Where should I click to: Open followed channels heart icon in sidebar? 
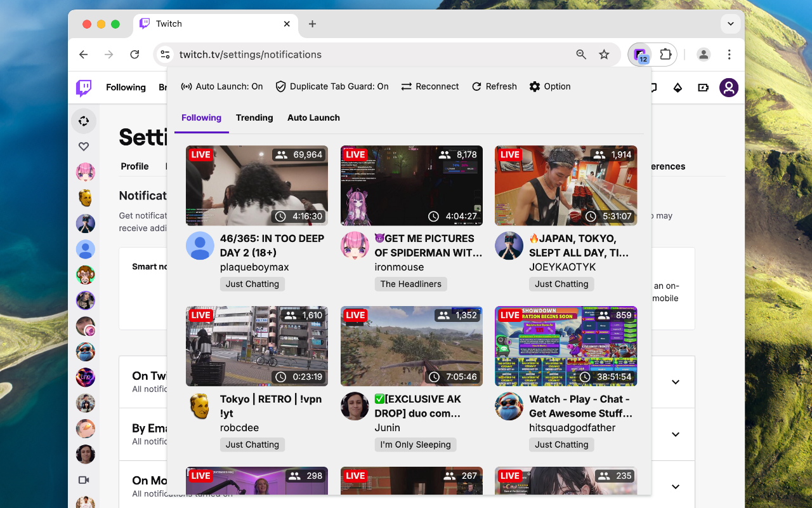83,146
